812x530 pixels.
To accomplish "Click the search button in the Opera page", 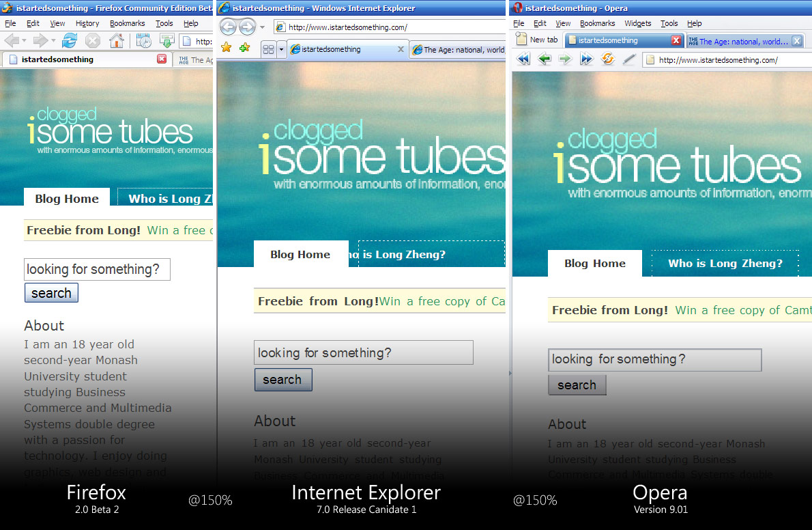I will click(x=577, y=385).
